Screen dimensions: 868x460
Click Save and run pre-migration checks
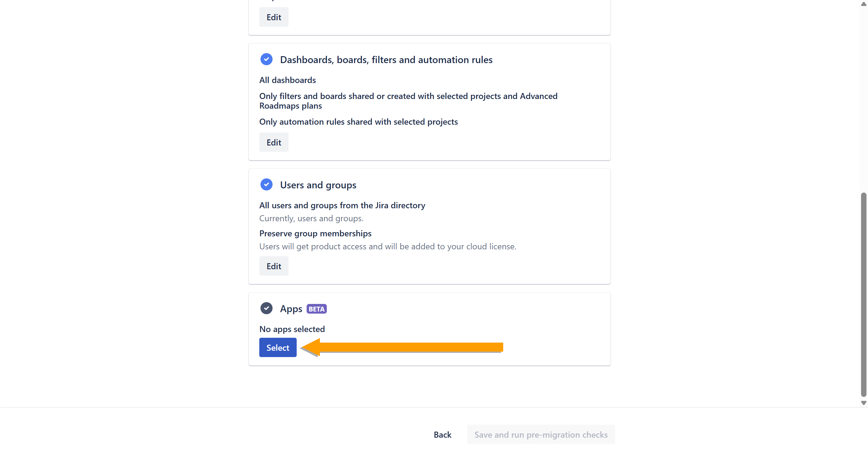click(541, 434)
